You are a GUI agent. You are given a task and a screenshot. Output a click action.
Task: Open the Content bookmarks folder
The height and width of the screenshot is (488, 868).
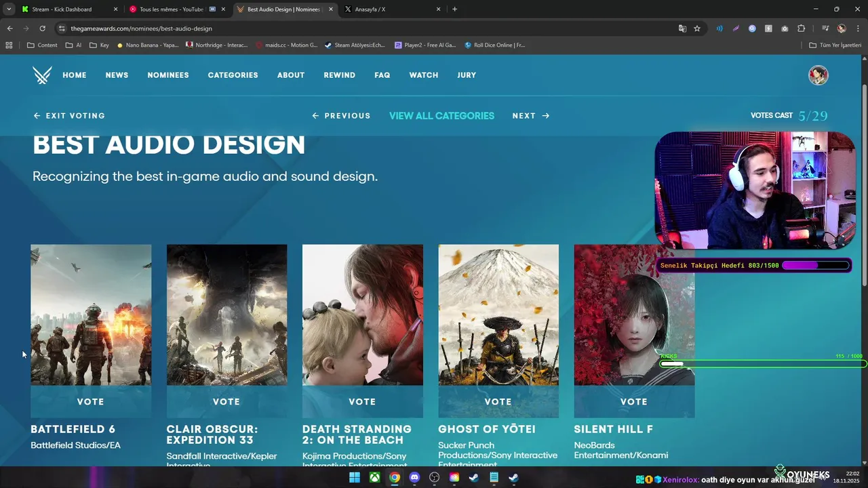click(x=42, y=45)
